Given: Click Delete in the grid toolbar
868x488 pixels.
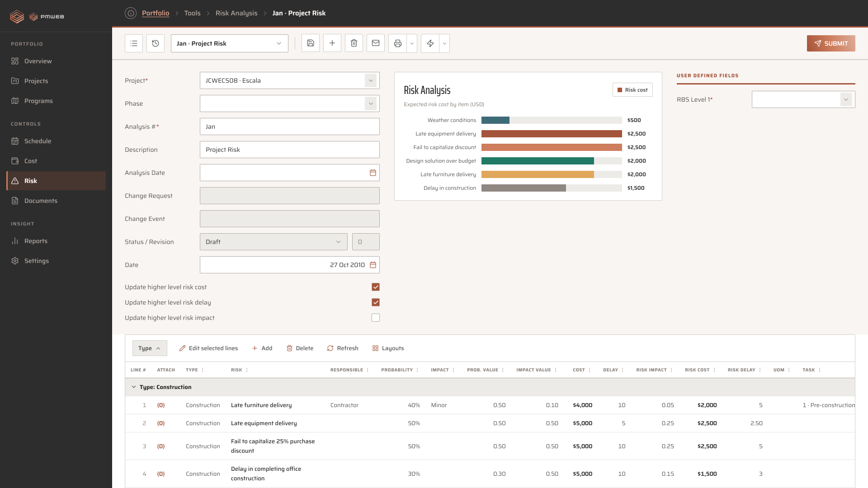Looking at the screenshot, I should click(300, 348).
